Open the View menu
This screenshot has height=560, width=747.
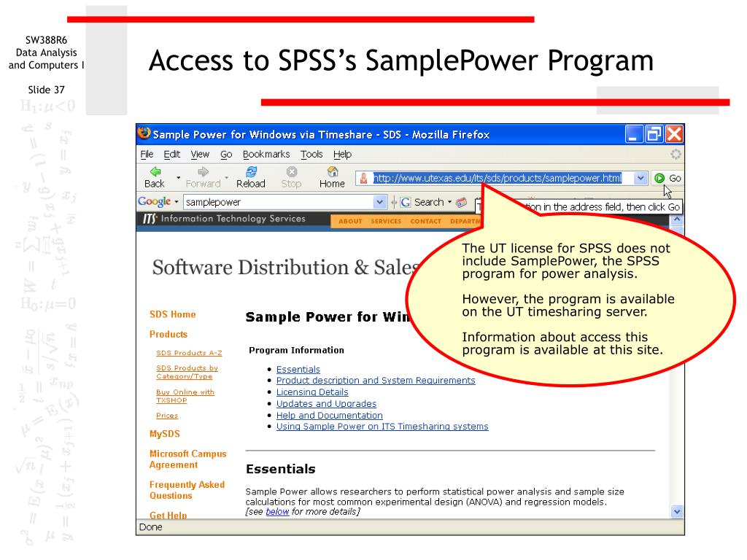[x=200, y=155]
